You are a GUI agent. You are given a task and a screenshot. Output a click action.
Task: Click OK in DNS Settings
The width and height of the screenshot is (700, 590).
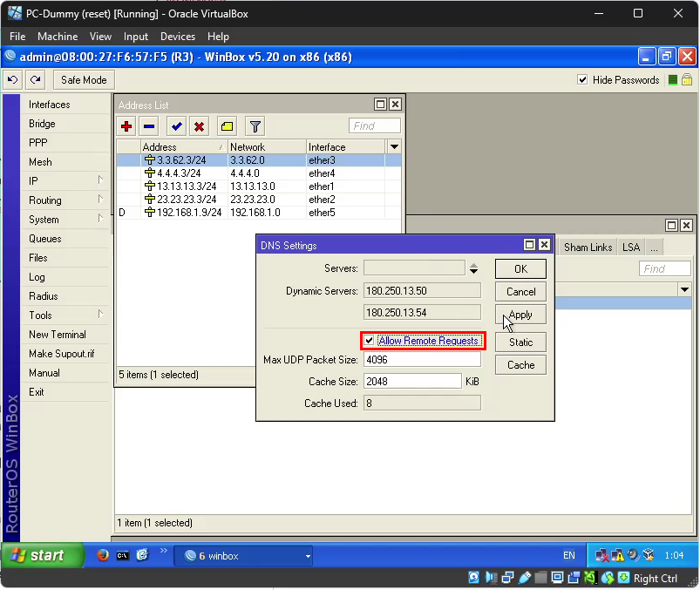coord(520,269)
